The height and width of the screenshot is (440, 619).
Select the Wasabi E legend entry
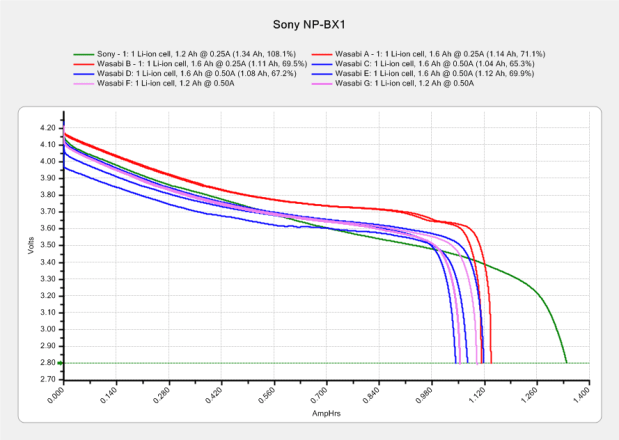pyautogui.click(x=423, y=73)
